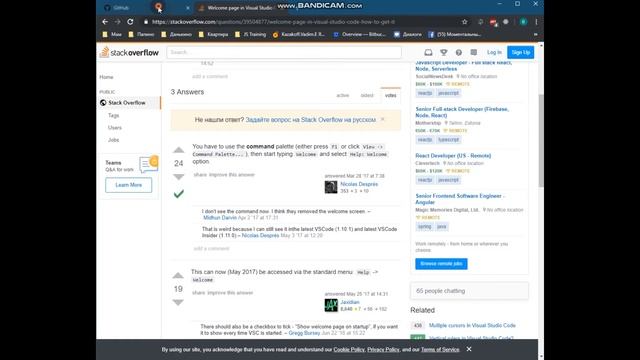
Task: Dismiss the Russian Stack Overflow notice
Action: tap(382, 120)
